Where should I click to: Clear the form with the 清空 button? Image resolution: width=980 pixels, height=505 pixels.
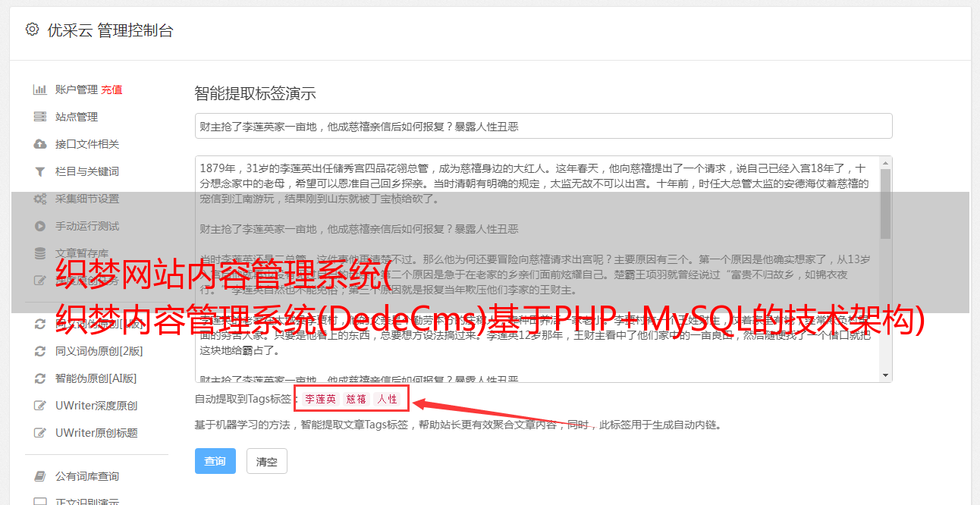[x=267, y=461]
